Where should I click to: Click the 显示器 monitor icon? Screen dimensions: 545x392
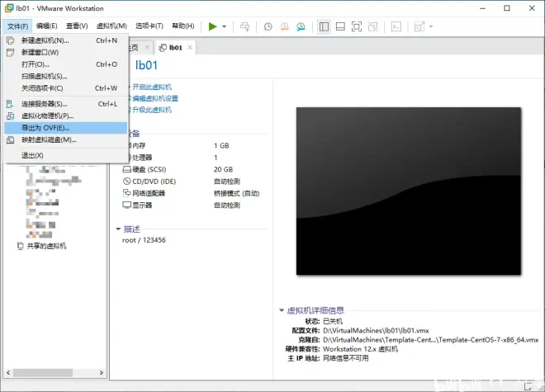(126, 205)
